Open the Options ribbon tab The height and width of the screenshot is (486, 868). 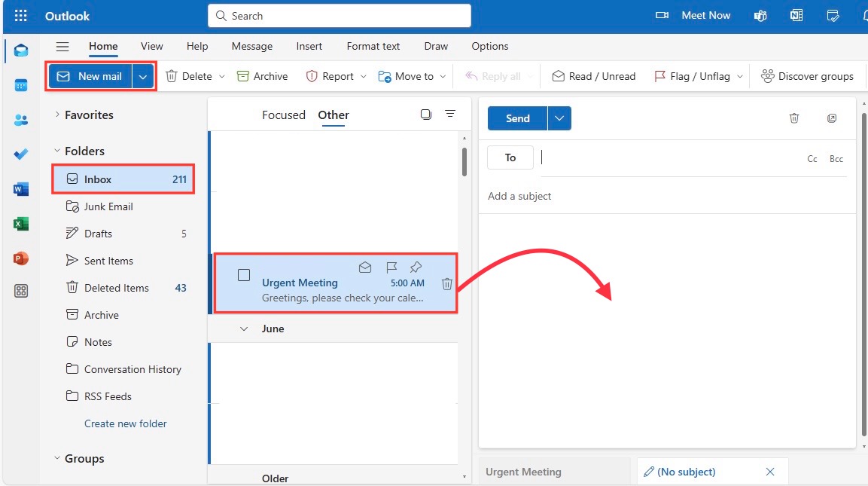click(490, 46)
